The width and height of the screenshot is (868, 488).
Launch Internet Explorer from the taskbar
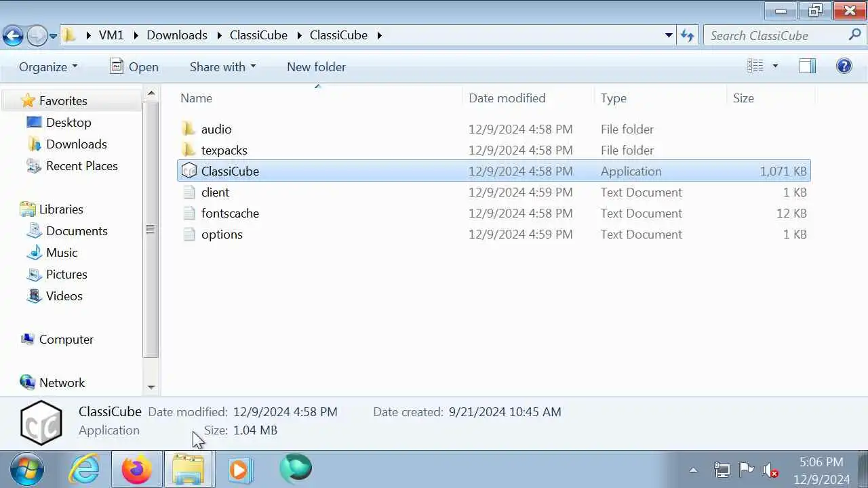click(85, 469)
